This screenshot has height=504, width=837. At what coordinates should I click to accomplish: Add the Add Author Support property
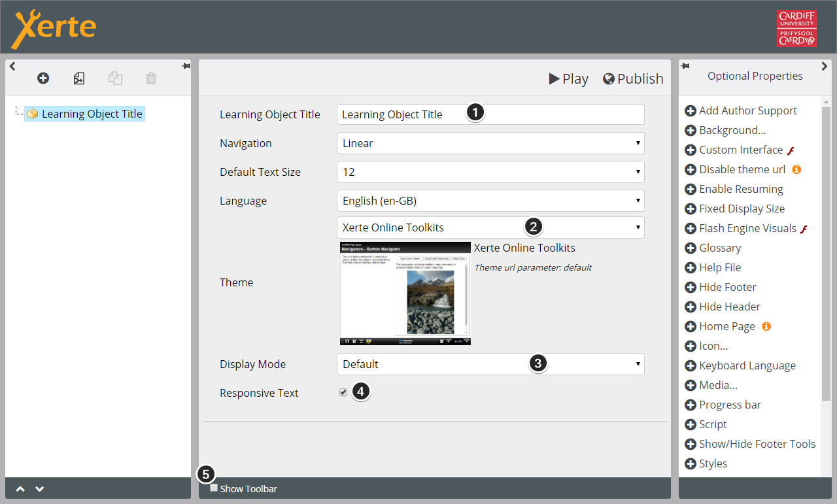pos(741,110)
